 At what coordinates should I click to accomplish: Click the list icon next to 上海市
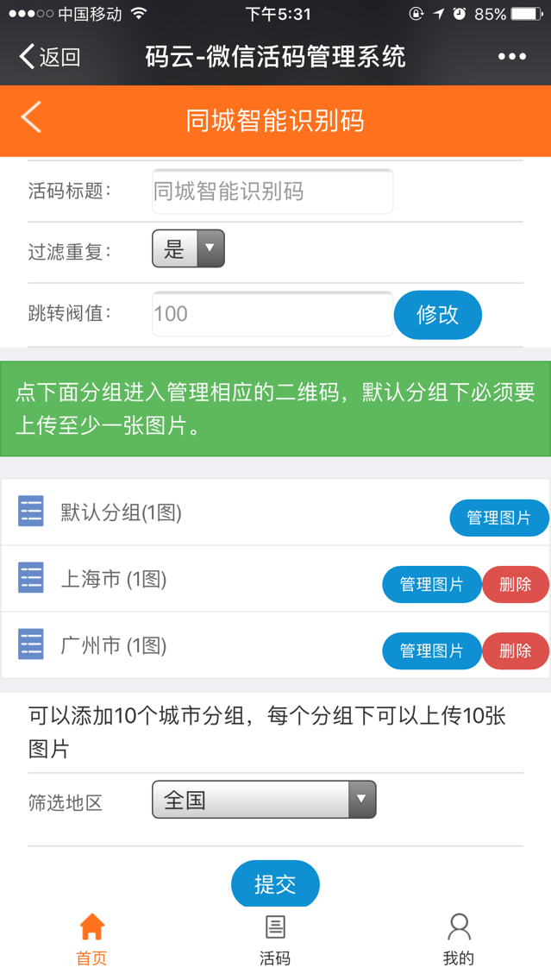click(30, 578)
